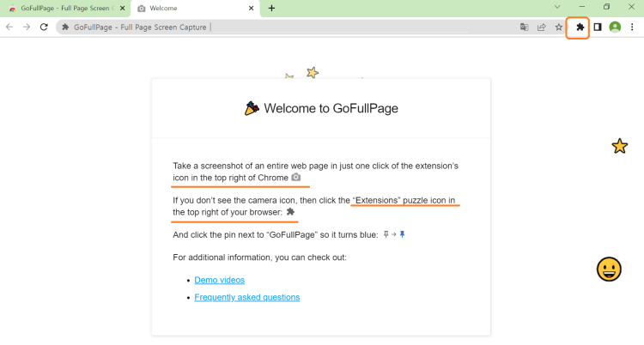The image size is (644, 345).
Task: Click "For additional information, you can check out:" text
Action: 259,257
